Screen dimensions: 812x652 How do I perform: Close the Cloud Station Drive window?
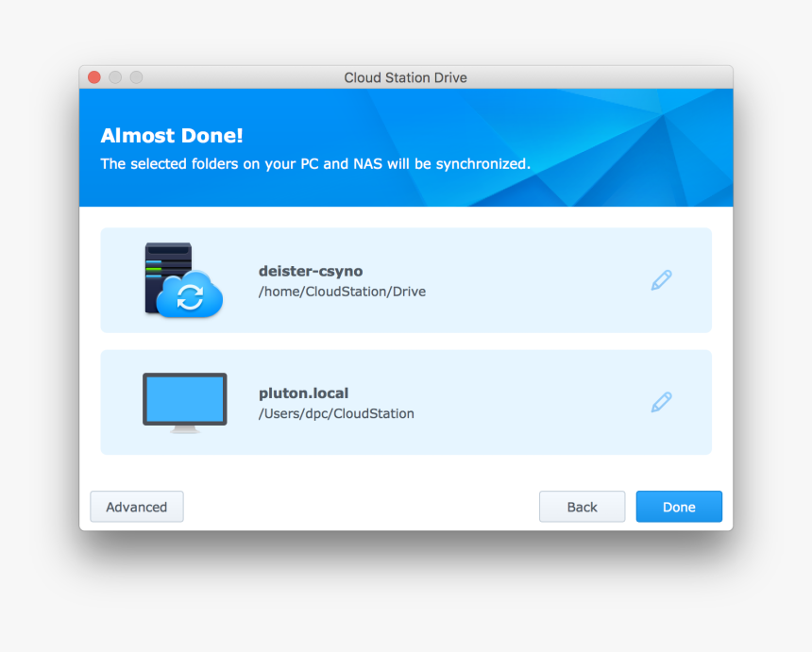94,77
